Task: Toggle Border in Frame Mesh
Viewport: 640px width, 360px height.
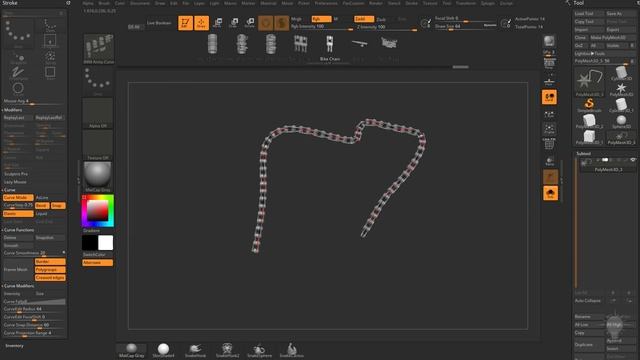Action: tap(50, 262)
